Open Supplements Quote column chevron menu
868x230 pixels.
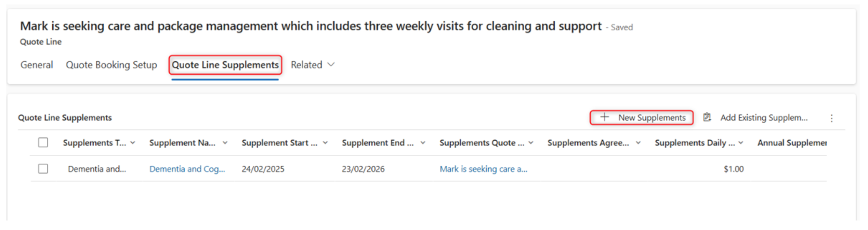click(531, 143)
